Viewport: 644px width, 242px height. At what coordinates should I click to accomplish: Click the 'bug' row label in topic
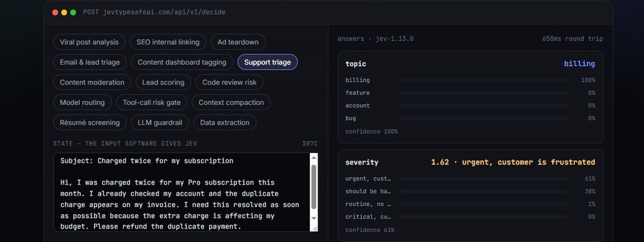[351, 119]
